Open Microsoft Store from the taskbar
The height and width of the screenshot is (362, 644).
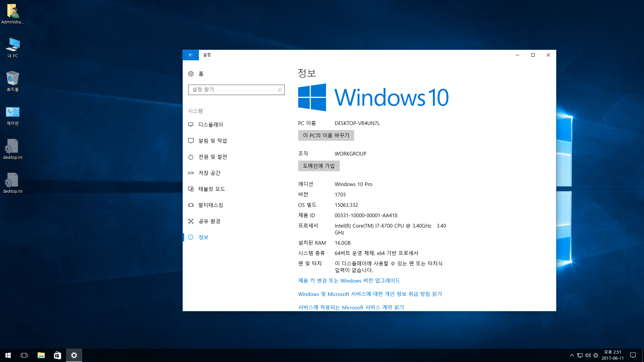[x=57, y=355]
